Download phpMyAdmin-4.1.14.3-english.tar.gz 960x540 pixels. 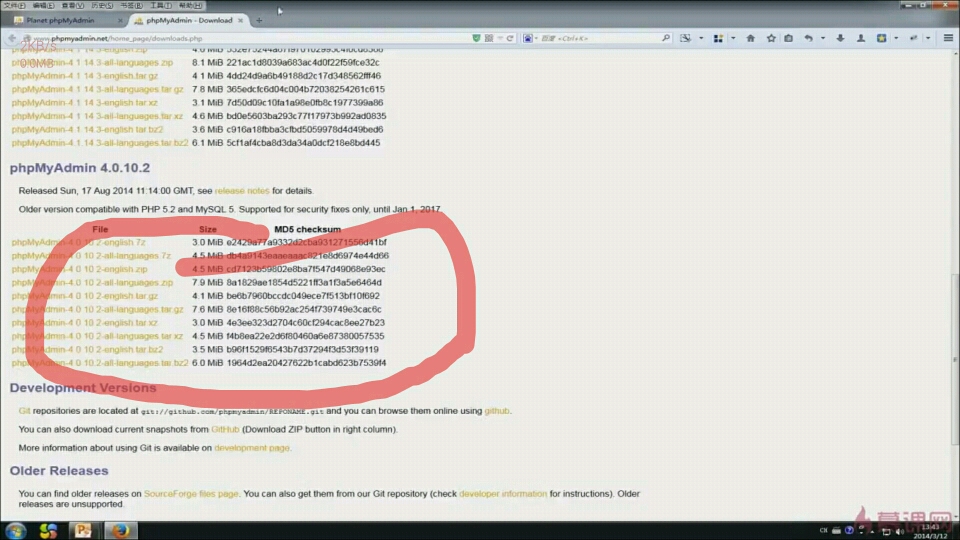coord(84,76)
